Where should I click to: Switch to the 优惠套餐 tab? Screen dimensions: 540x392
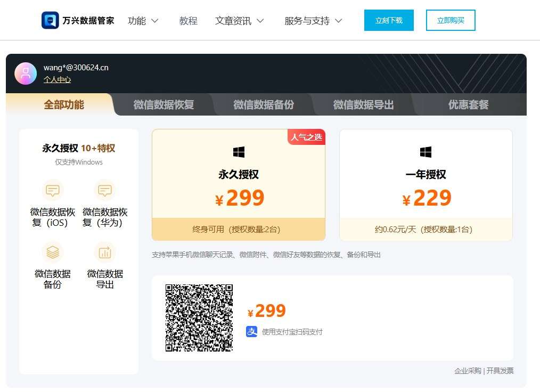coord(468,104)
